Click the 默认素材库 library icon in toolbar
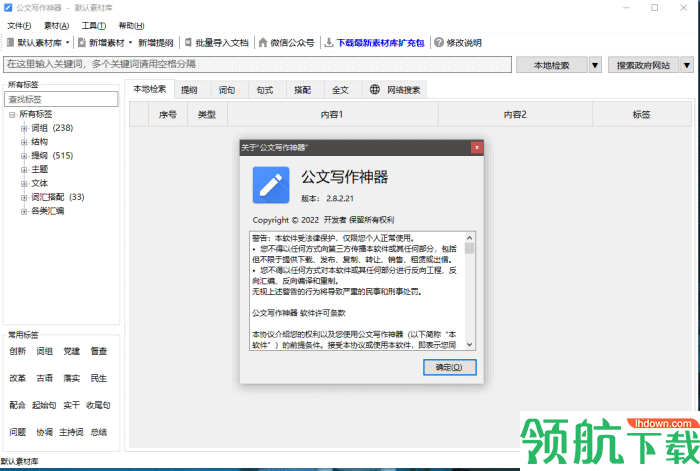700x471 pixels. click(10, 42)
